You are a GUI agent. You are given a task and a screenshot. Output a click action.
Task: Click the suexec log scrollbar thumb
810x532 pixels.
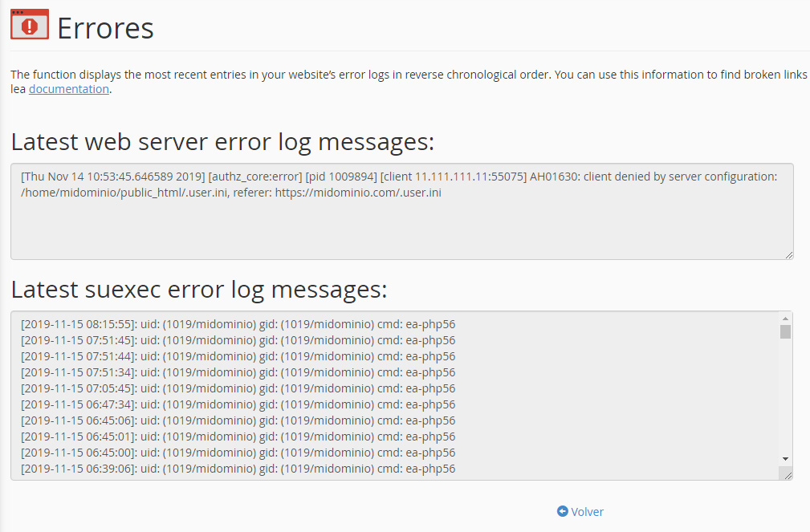[785, 332]
